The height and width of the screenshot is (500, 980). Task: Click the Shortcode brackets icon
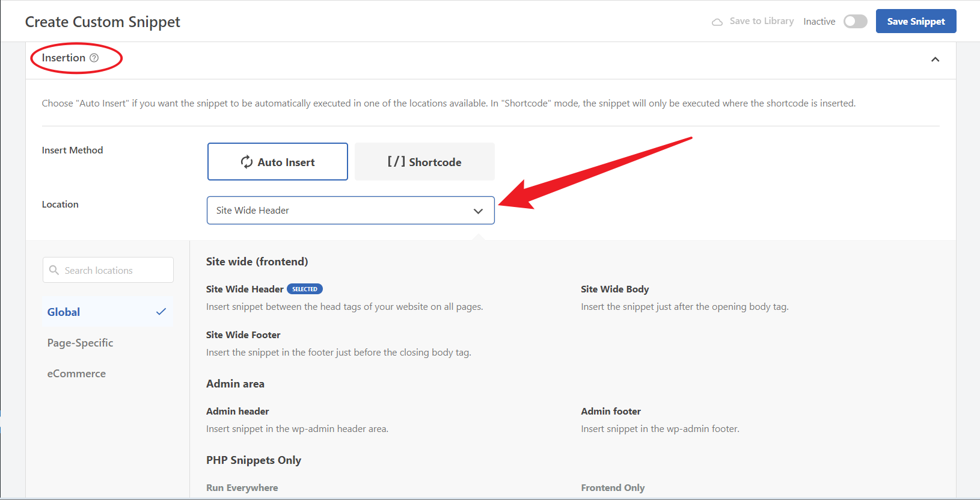[x=396, y=161]
